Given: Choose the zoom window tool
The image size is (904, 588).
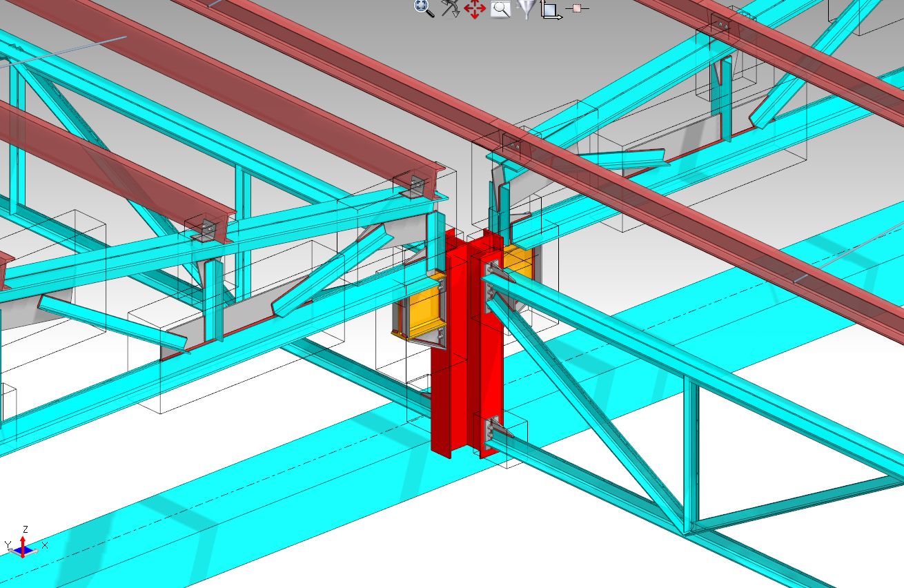Looking at the screenshot, I should 500,9.
